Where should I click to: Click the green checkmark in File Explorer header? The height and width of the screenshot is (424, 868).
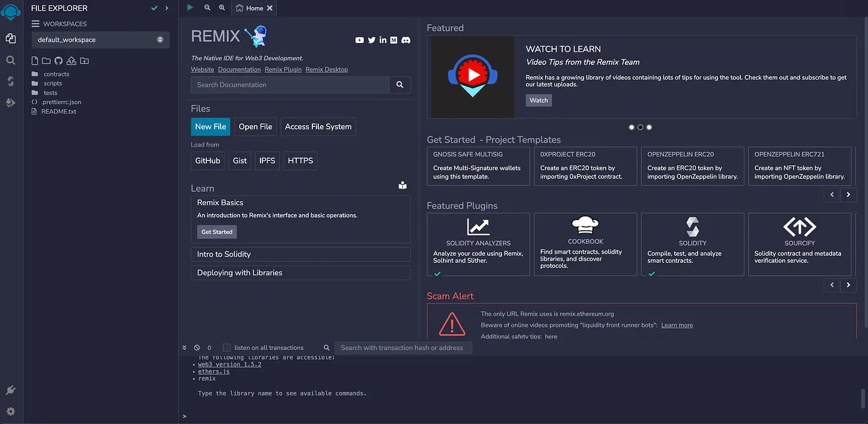click(154, 8)
